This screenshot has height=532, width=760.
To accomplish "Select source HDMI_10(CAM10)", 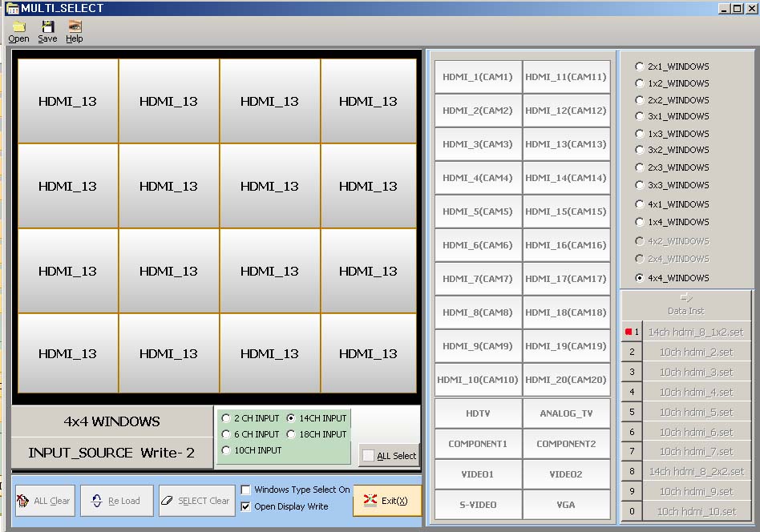I will (x=478, y=380).
